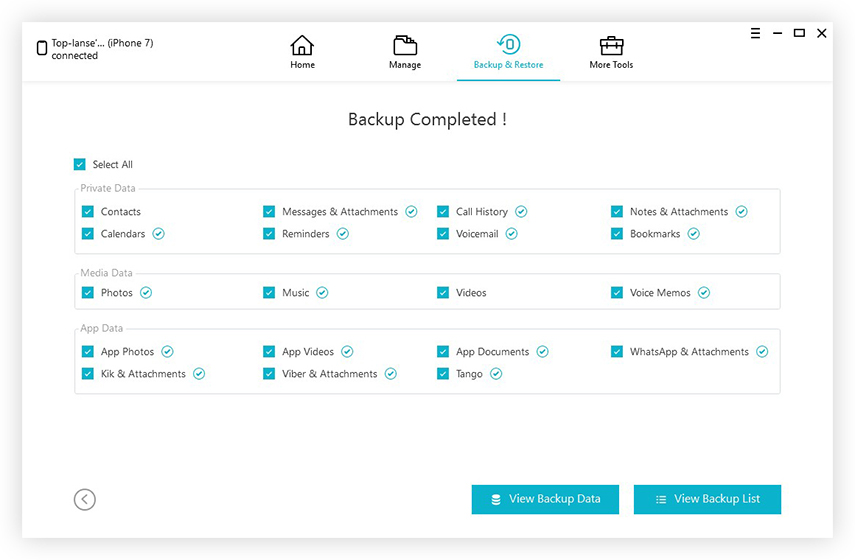Click completed checkmark icon beside App Videos
The height and width of the screenshot is (560, 855).
347,352
